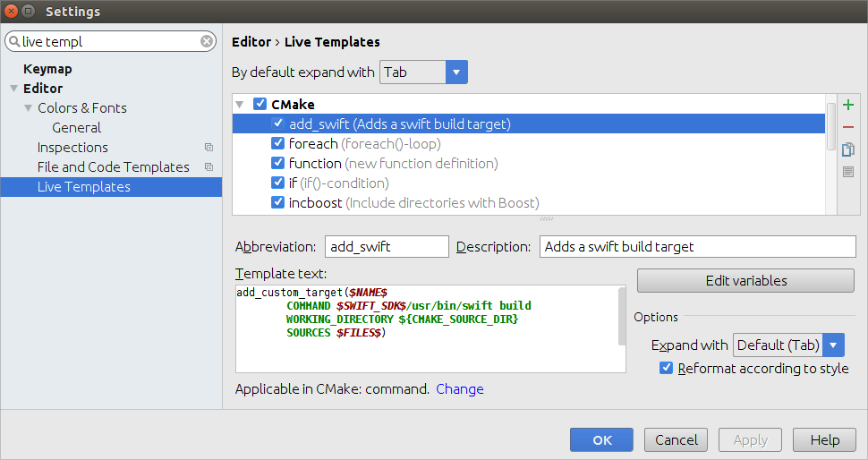Collapse the CMake template group

click(x=240, y=105)
